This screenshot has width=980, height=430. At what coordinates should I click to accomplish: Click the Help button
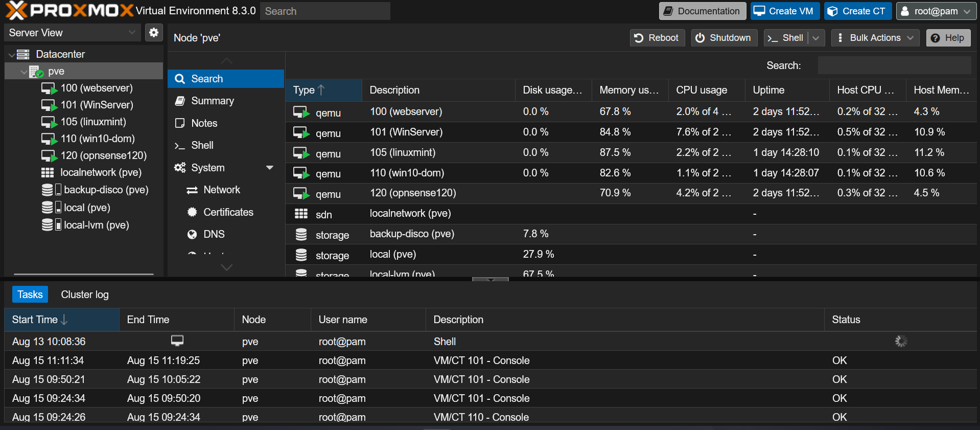(x=948, y=38)
